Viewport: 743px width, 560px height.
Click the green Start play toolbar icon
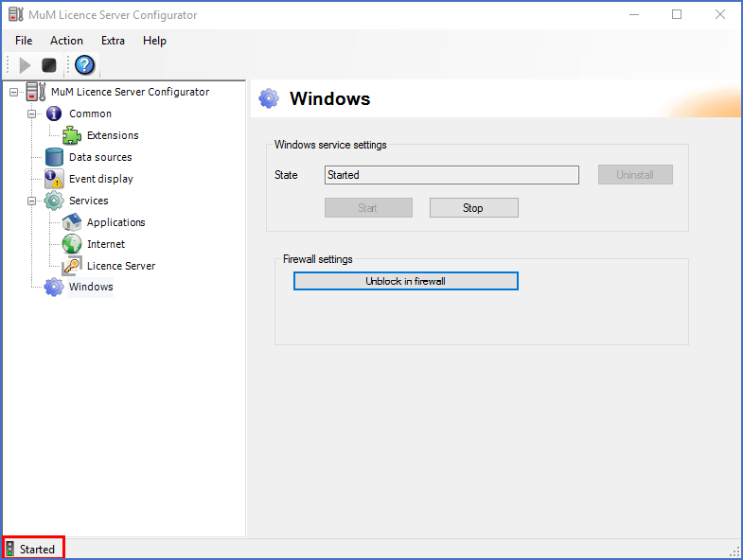[26, 65]
